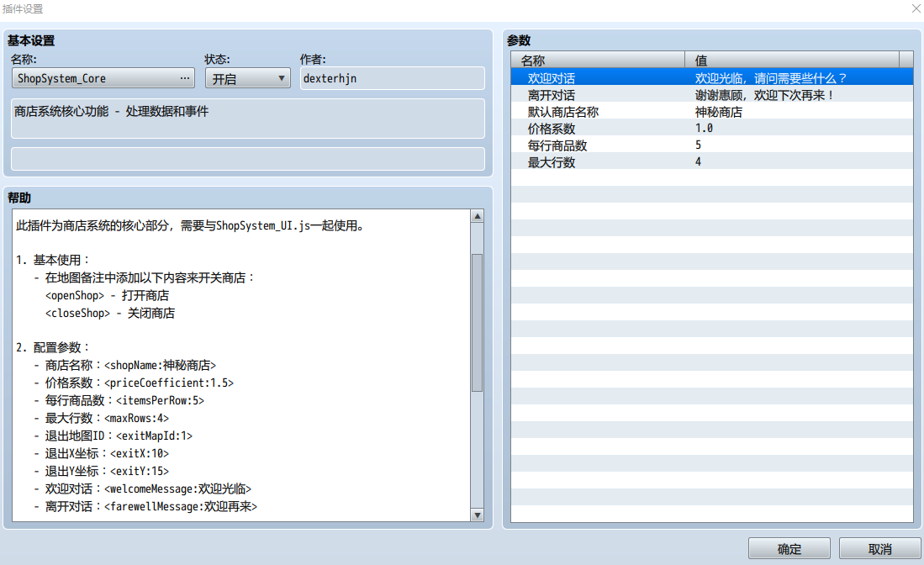Click the <priceCoefficient:1.5> help line
The height and width of the screenshot is (565, 924).
coord(133,383)
